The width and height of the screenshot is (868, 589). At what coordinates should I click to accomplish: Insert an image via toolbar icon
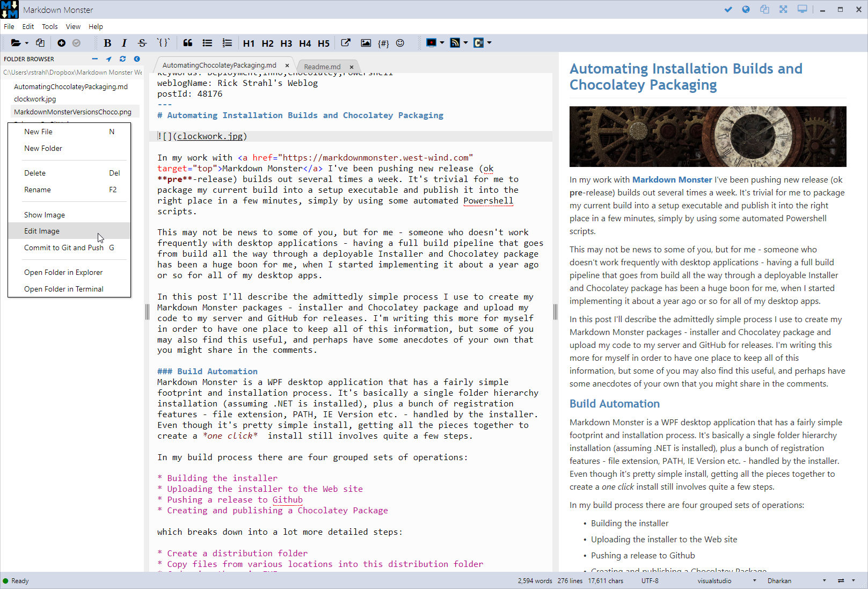(x=366, y=43)
